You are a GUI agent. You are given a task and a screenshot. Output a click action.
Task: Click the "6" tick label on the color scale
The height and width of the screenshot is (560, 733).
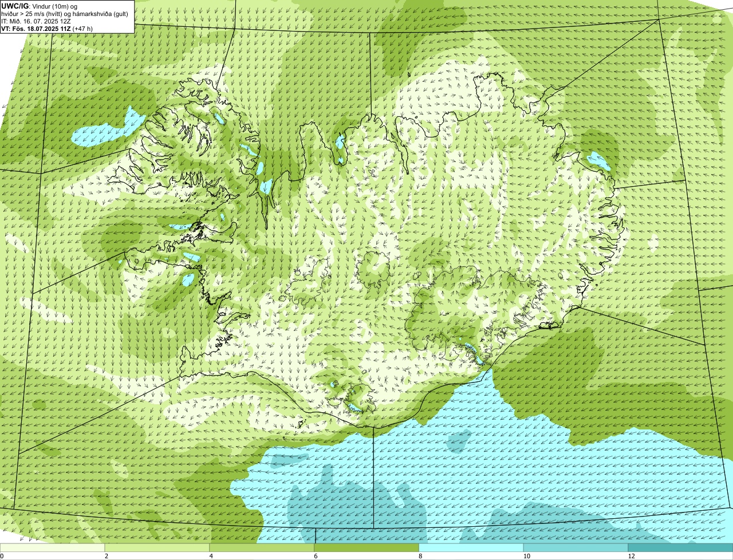click(x=315, y=556)
